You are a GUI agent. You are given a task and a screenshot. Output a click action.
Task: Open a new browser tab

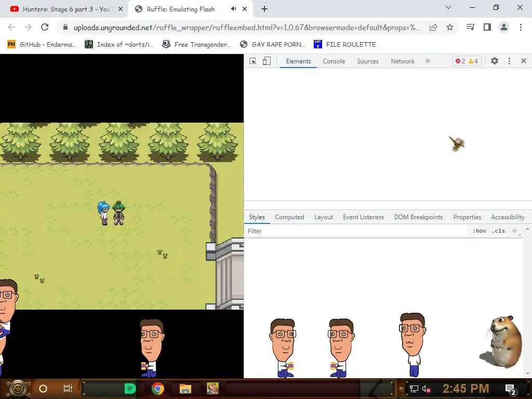264,9
